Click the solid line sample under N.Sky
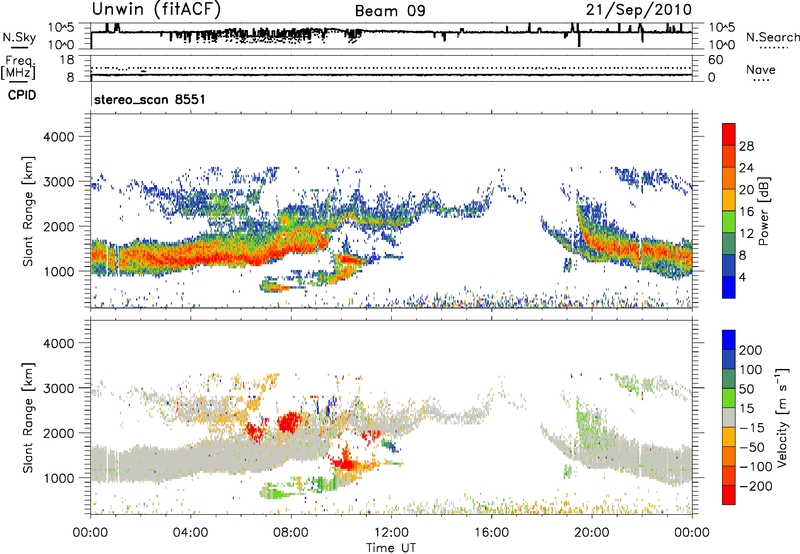 point(19,48)
